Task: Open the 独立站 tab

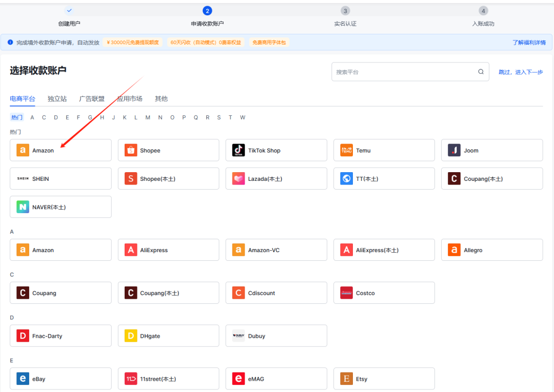Action: tap(57, 99)
